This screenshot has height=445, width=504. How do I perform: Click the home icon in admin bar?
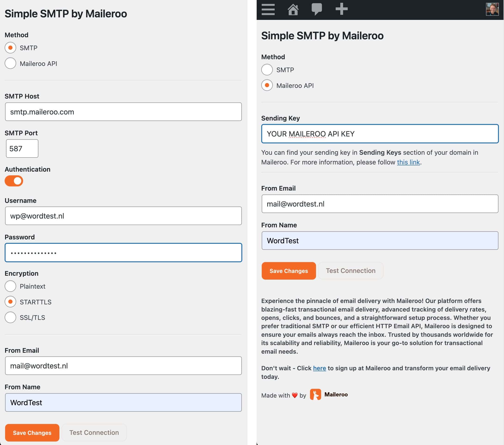click(x=293, y=9)
